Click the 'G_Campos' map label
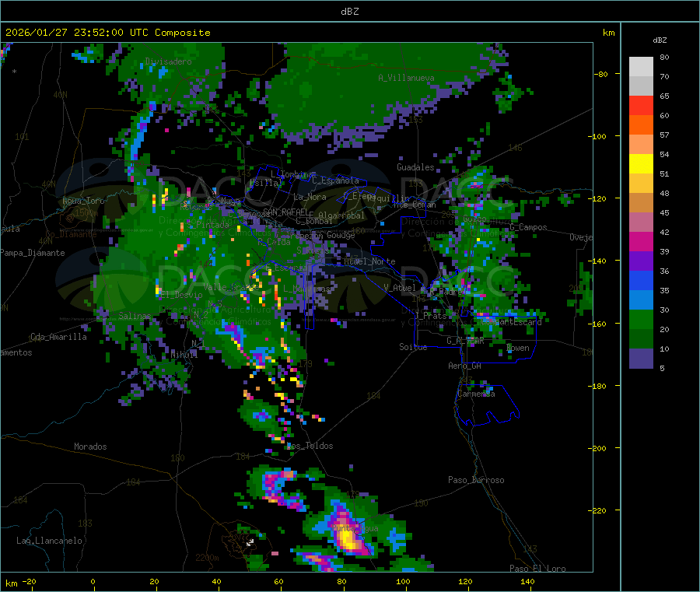700x592 pixels. coord(528,227)
